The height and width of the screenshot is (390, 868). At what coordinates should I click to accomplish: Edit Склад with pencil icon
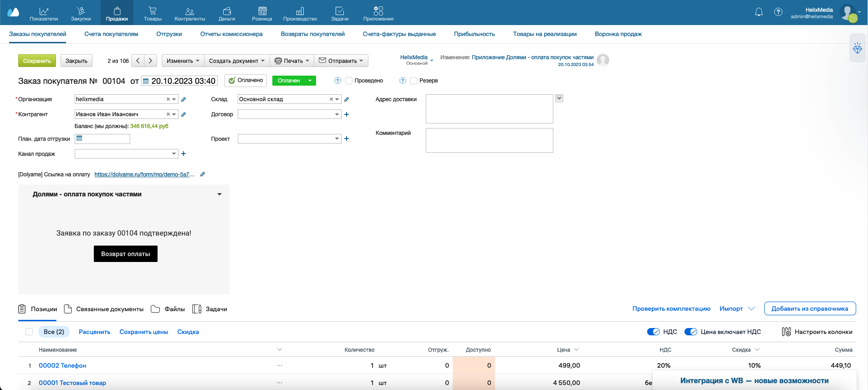(x=347, y=99)
